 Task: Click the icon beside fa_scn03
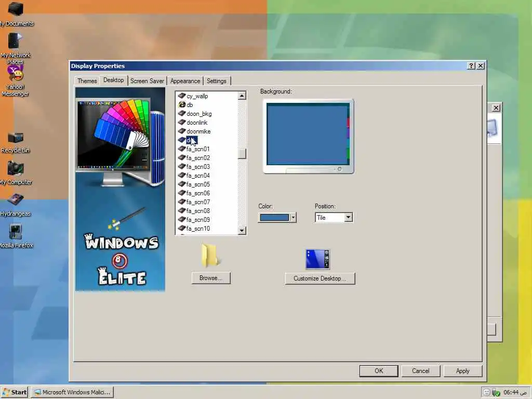(182, 167)
